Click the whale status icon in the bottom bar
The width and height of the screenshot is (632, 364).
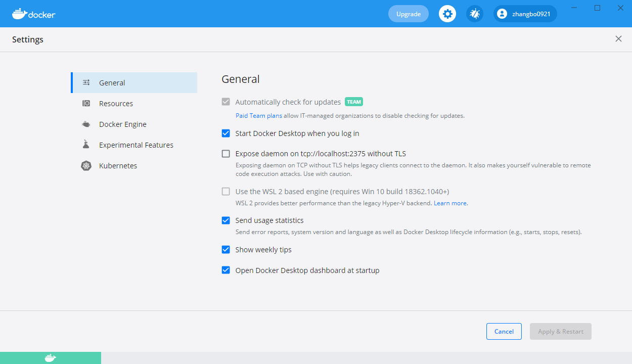click(51, 358)
